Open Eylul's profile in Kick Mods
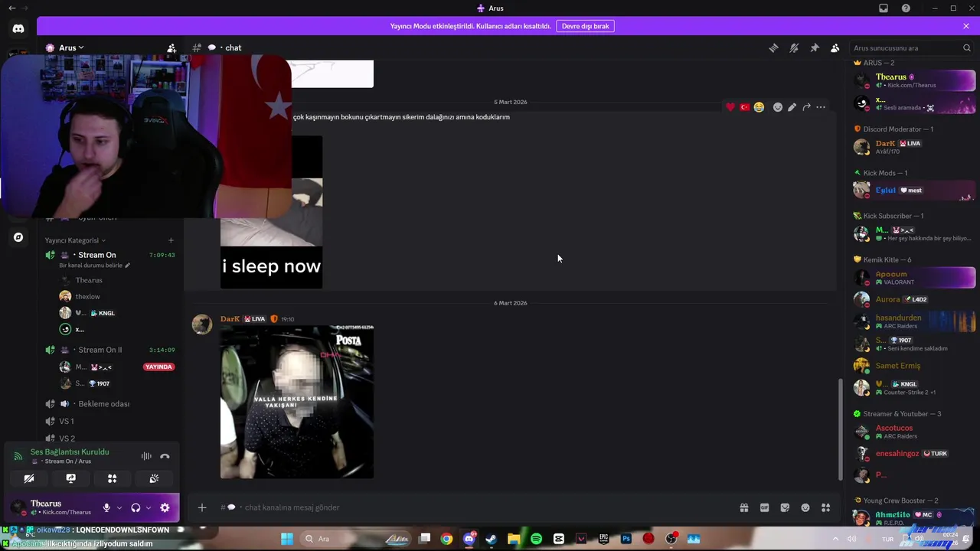 pyautogui.click(x=914, y=191)
